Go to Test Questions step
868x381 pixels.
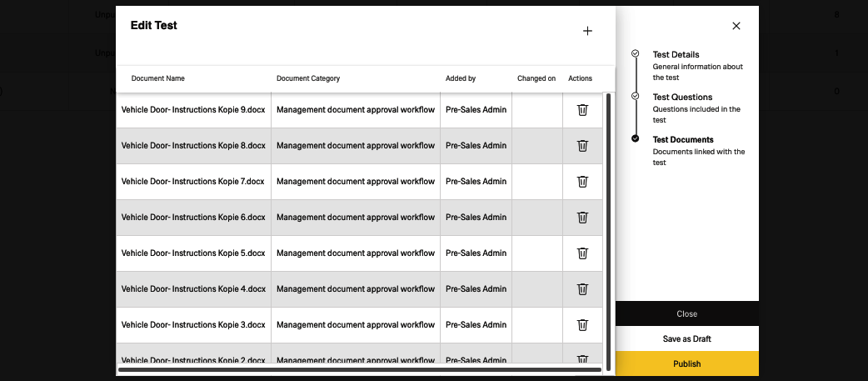point(682,98)
